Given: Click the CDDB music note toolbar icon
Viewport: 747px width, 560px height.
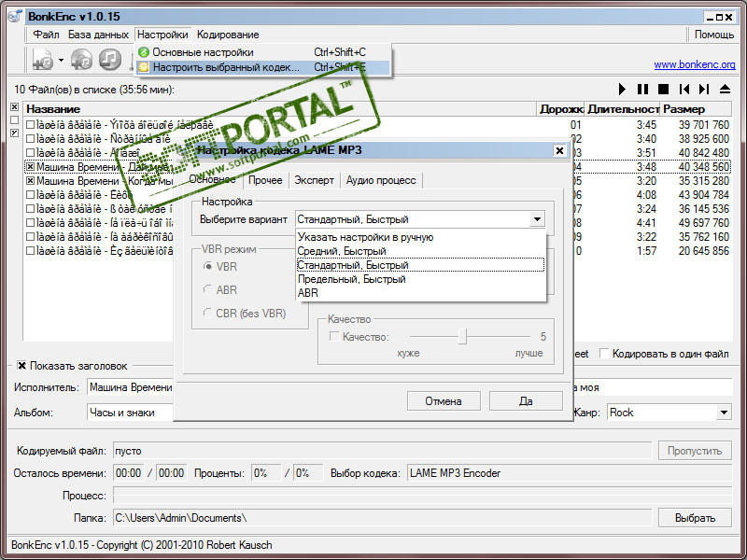Looking at the screenshot, I should [110, 60].
